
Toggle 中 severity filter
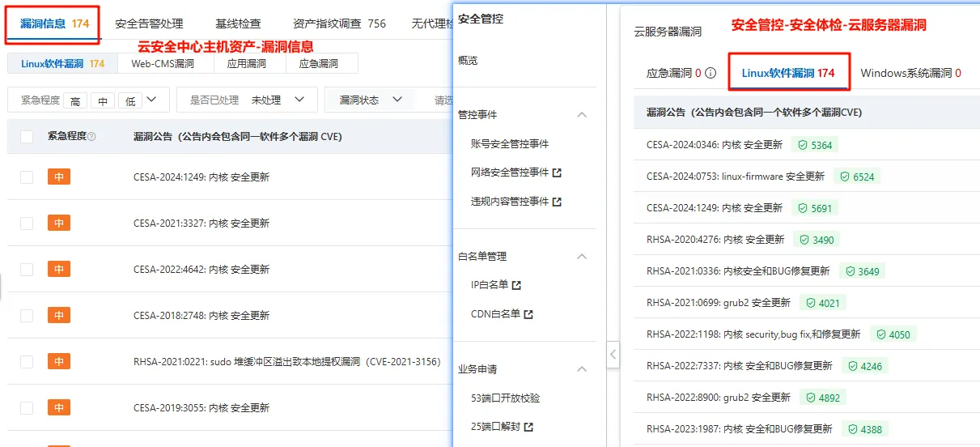(103, 100)
